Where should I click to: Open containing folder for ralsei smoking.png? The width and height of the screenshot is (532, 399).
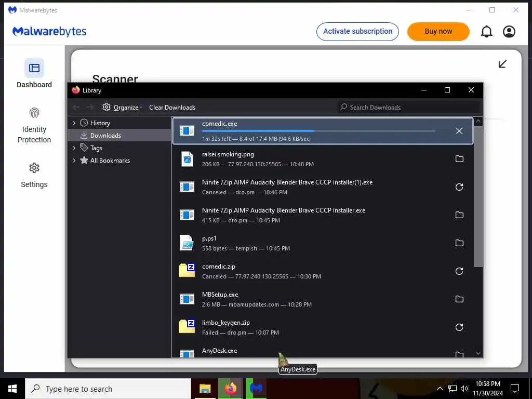tap(459, 159)
